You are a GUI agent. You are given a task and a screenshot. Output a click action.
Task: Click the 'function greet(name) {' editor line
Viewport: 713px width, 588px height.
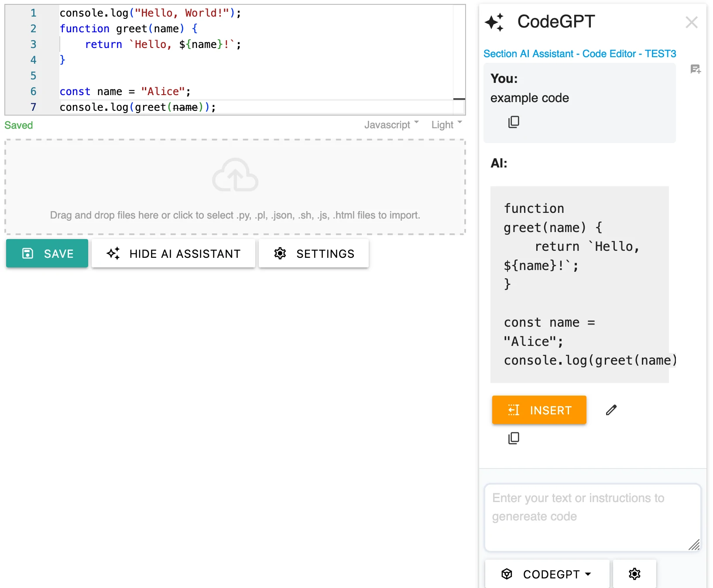point(129,29)
